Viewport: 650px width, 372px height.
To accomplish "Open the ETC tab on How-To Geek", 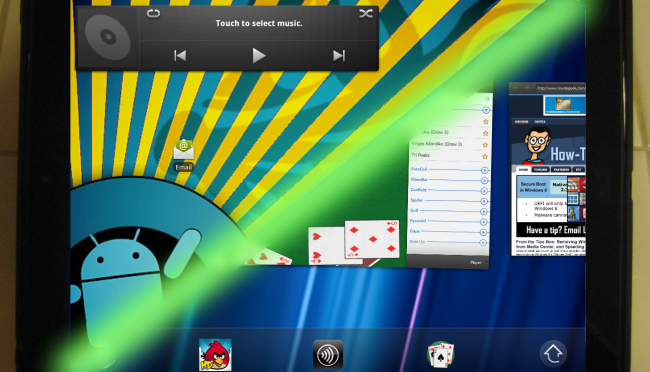I will (579, 170).
